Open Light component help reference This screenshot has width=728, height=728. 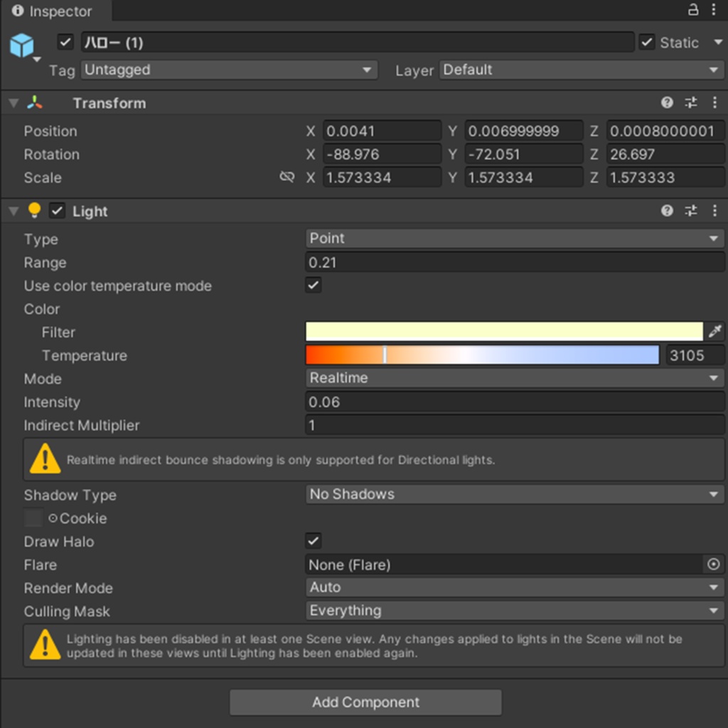667,210
